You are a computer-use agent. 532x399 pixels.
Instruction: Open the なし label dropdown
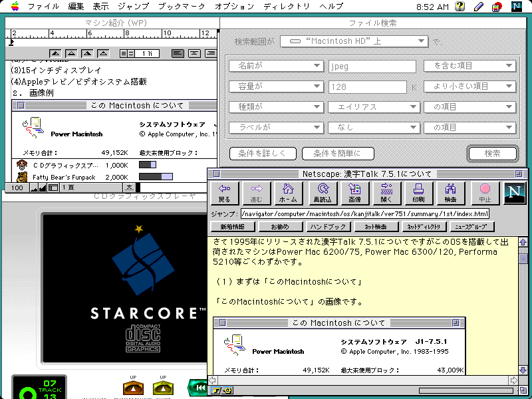pos(374,128)
